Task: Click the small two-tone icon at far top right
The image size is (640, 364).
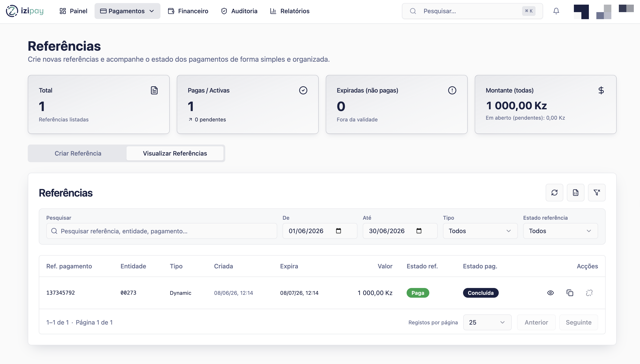Action: (x=626, y=8)
